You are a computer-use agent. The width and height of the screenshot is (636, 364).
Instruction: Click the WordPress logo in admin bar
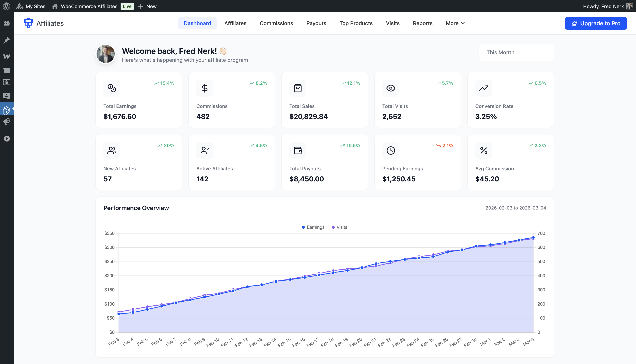pyautogui.click(x=6, y=6)
